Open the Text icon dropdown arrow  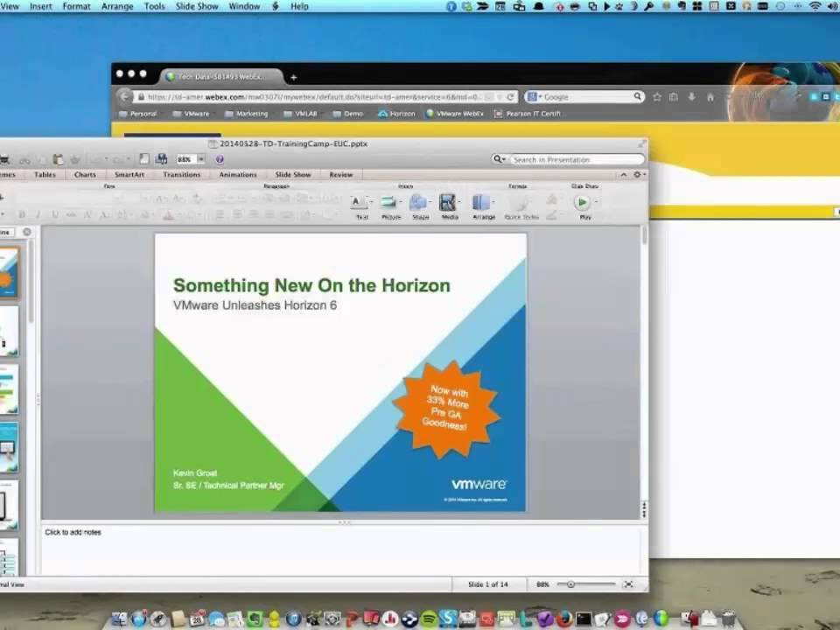click(371, 202)
